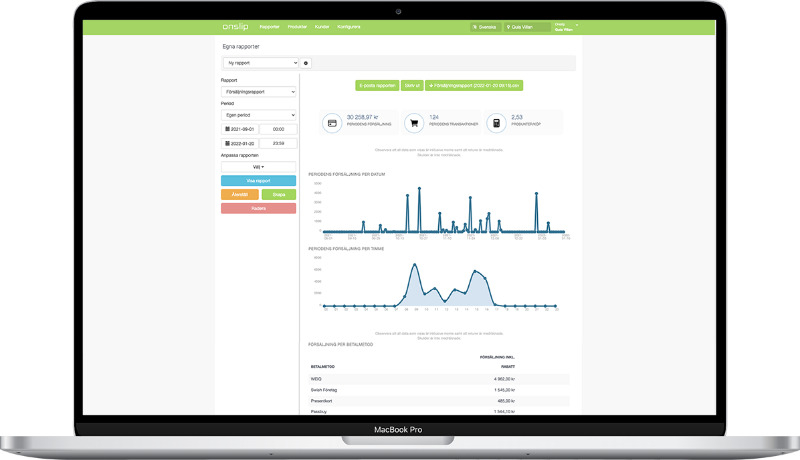Open the Rapport type dropdown
Image resolution: width=800 pixels, height=460 pixels.
pos(258,92)
